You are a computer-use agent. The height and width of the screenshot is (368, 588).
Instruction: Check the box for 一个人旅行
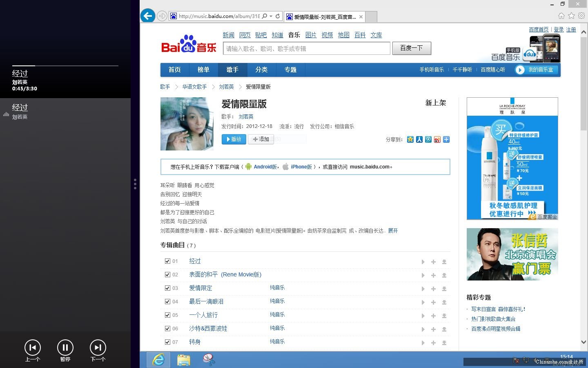coord(167,315)
